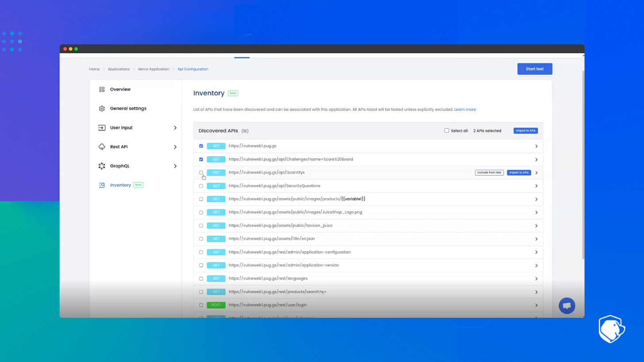
Task: Uncheck the Challenges Score Board API checkbox
Action: tap(201, 159)
